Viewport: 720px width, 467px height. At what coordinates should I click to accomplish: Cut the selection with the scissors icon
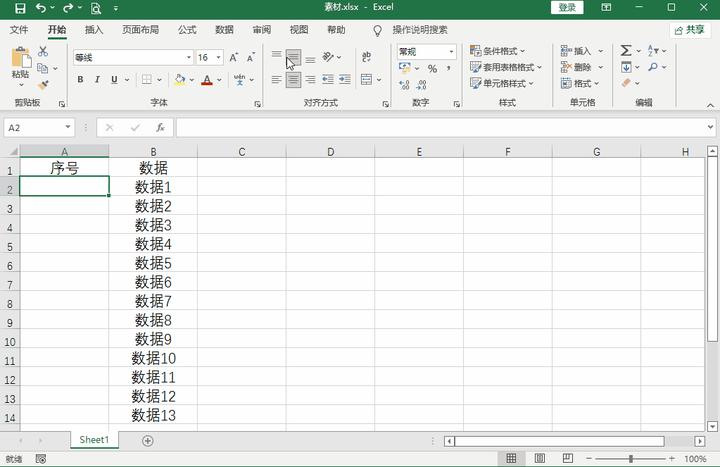(x=43, y=51)
